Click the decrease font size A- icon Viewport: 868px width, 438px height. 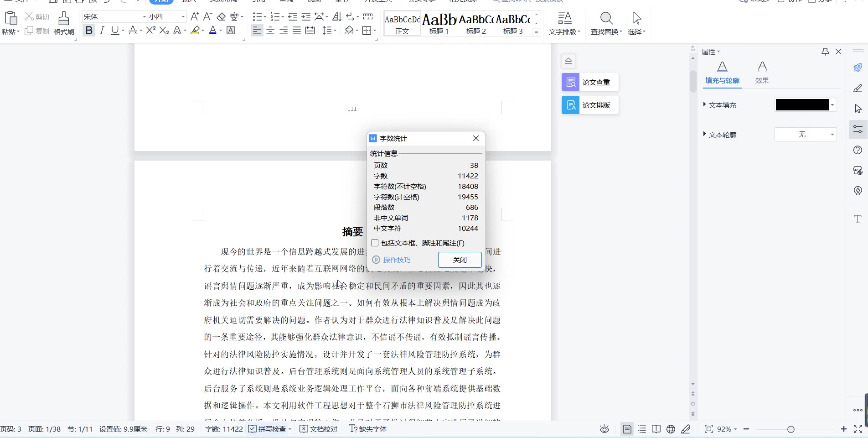click(x=207, y=17)
